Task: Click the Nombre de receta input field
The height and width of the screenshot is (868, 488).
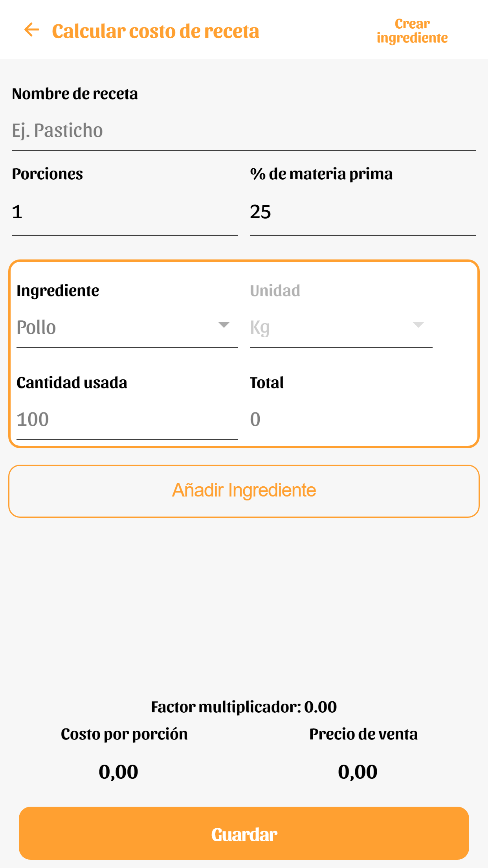Action: (x=244, y=131)
